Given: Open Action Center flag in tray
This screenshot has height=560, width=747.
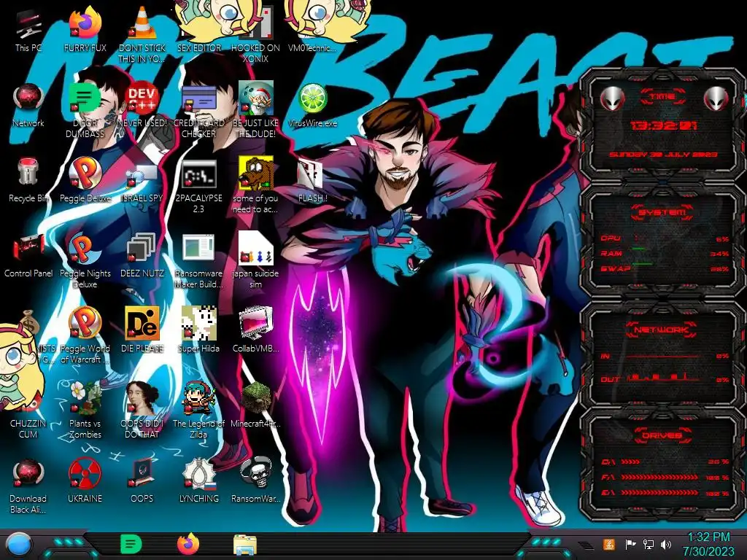Looking at the screenshot, I should 630,544.
